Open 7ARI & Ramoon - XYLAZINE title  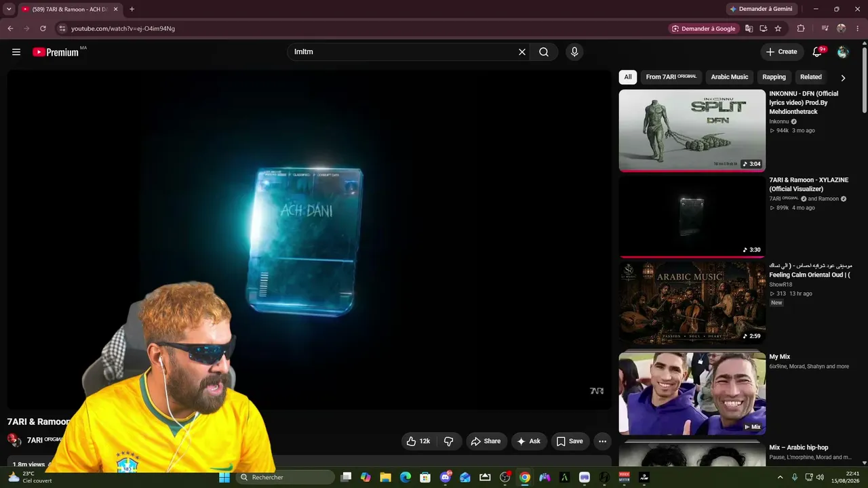click(x=808, y=184)
